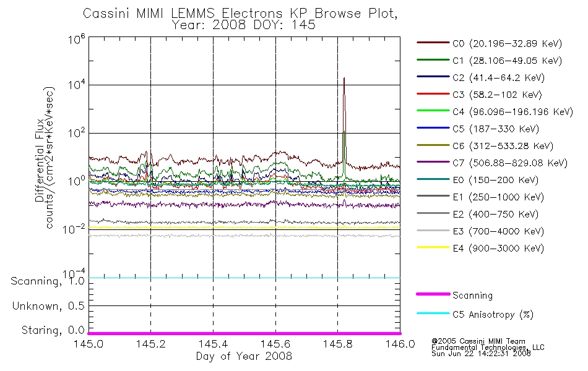The width and height of the screenshot is (588, 371).
Task: Select the text 'E4 (900-3000 KeV)'
Action: [498, 249]
